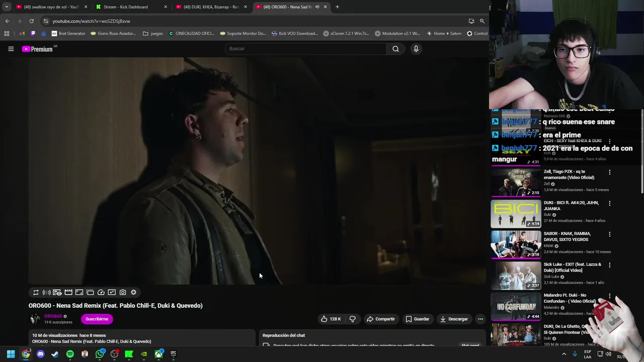Open WhatsApp from the taskbar

[x=100, y=354]
